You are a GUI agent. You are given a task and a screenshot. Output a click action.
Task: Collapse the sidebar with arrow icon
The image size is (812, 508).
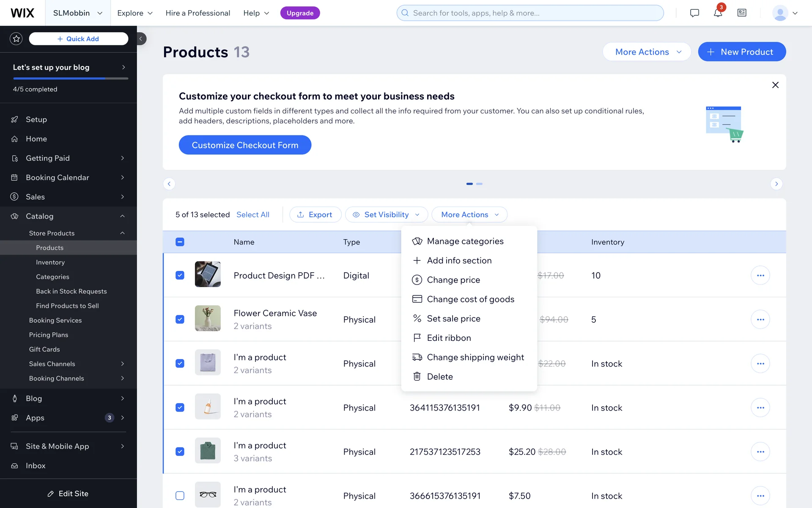(x=141, y=39)
